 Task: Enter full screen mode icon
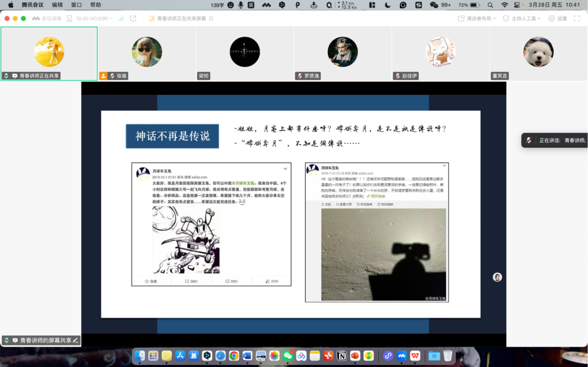coord(577,19)
